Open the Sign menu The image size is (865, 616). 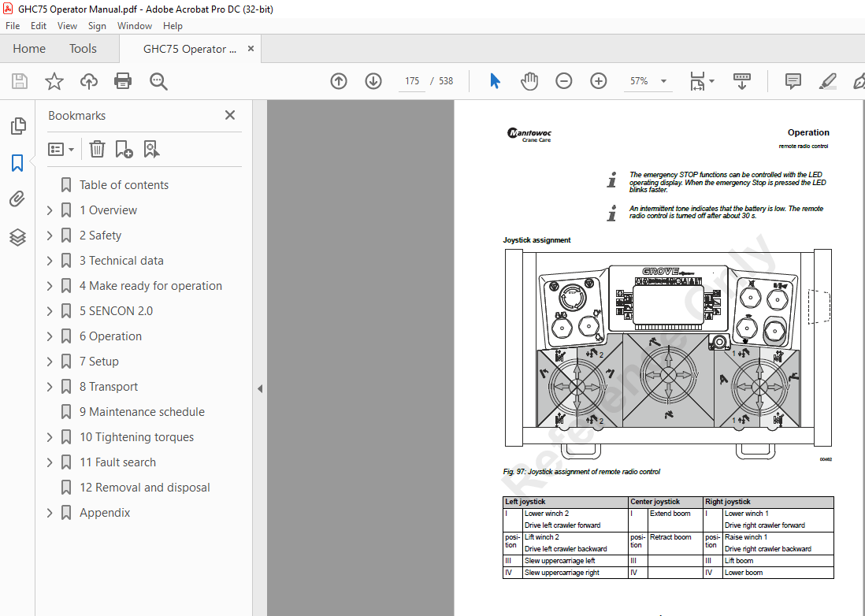[x=97, y=26]
